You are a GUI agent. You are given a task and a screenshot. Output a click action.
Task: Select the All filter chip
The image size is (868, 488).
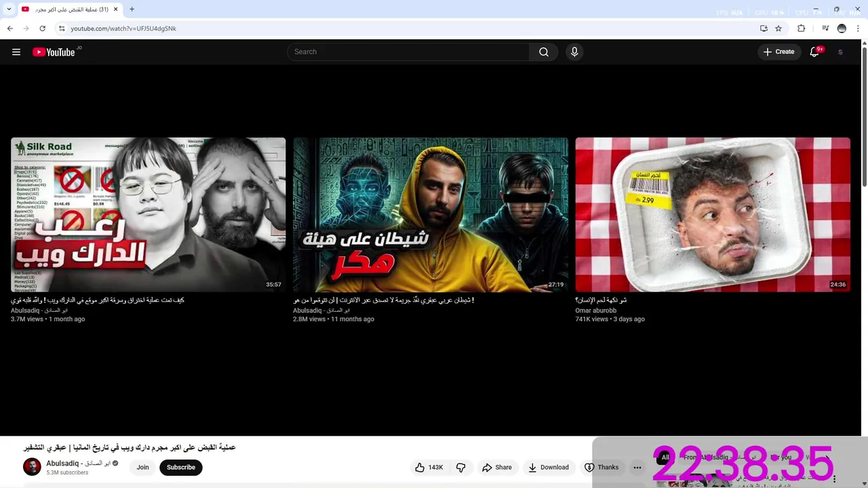coord(665,457)
